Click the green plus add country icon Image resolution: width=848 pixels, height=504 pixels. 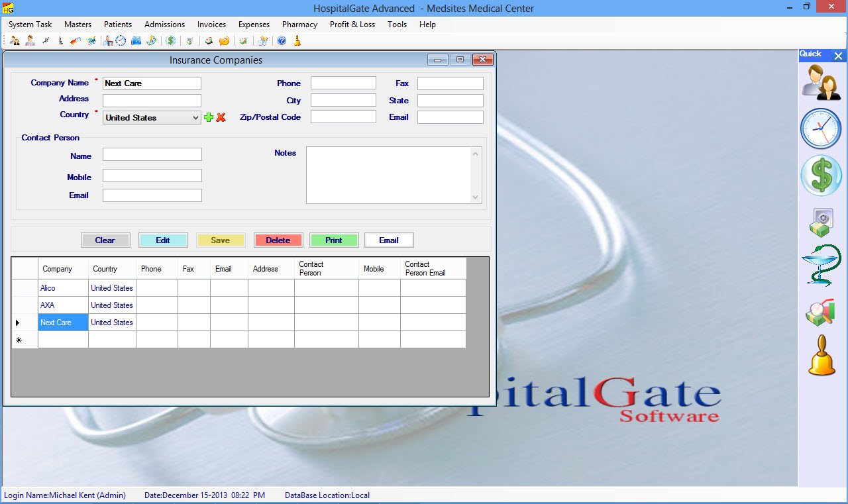209,117
